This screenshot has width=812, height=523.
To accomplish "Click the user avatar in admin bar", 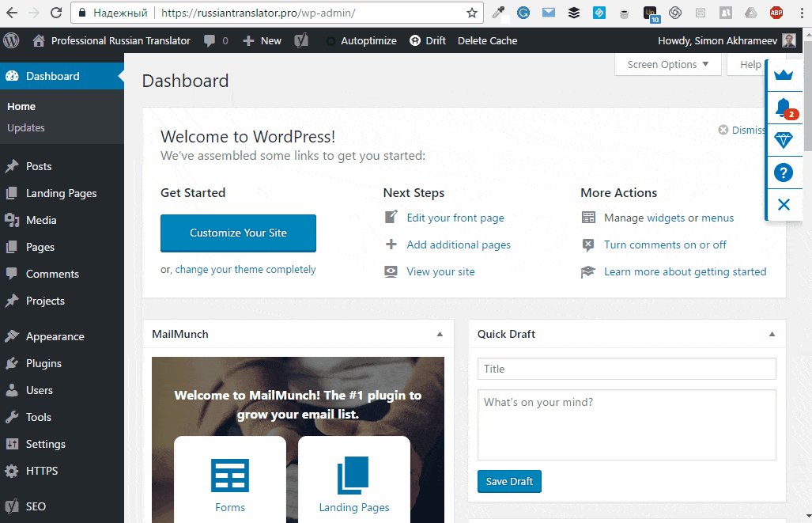I will pos(789,40).
